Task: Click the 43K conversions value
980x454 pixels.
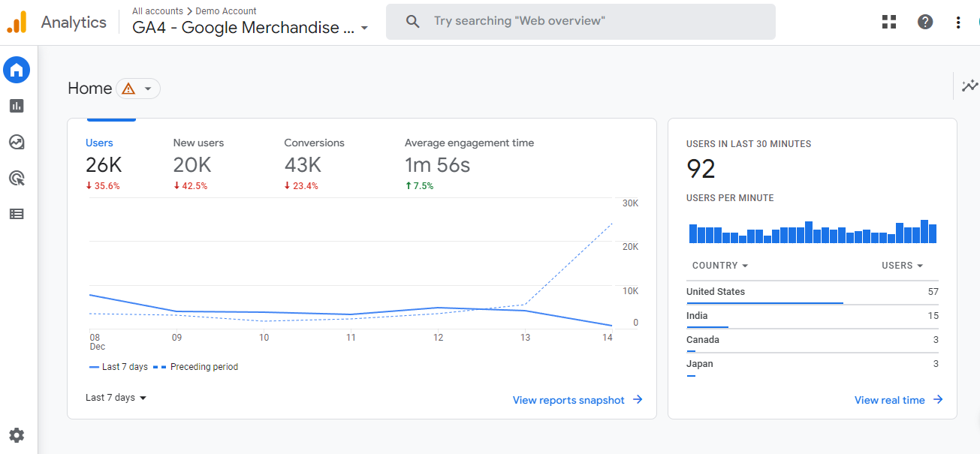Action: click(x=303, y=165)
